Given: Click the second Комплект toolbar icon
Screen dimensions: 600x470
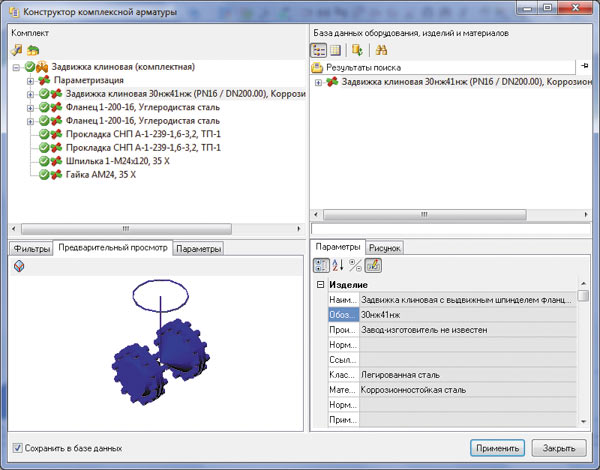Looking at the screenshot, I should 34,49.
